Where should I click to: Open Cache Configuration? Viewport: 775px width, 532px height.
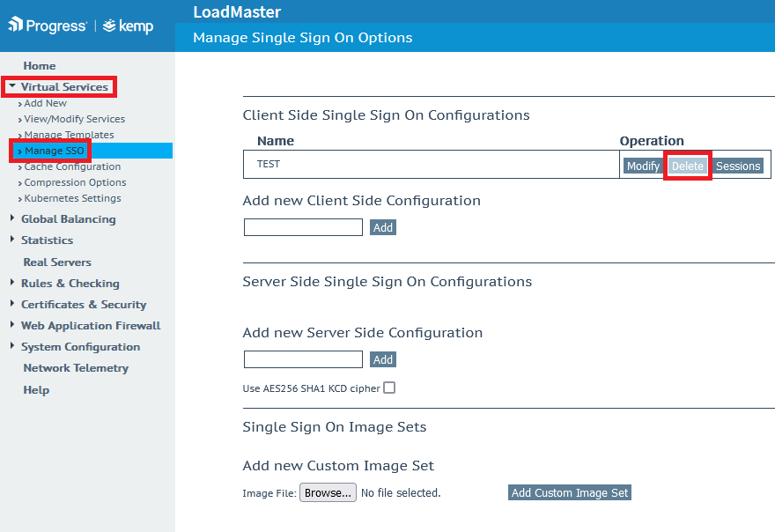72,166
